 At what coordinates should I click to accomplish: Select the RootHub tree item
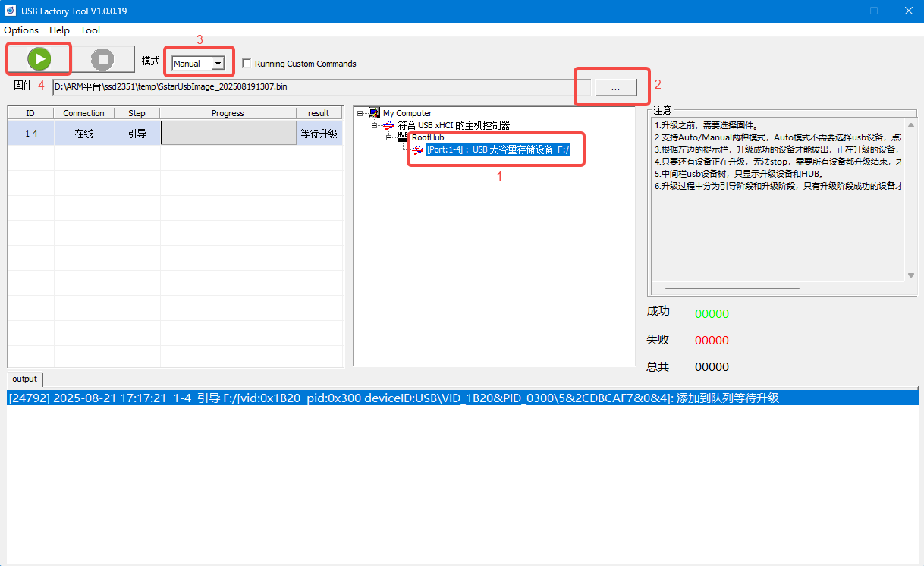pyautogui.click(x=428, y=137)
